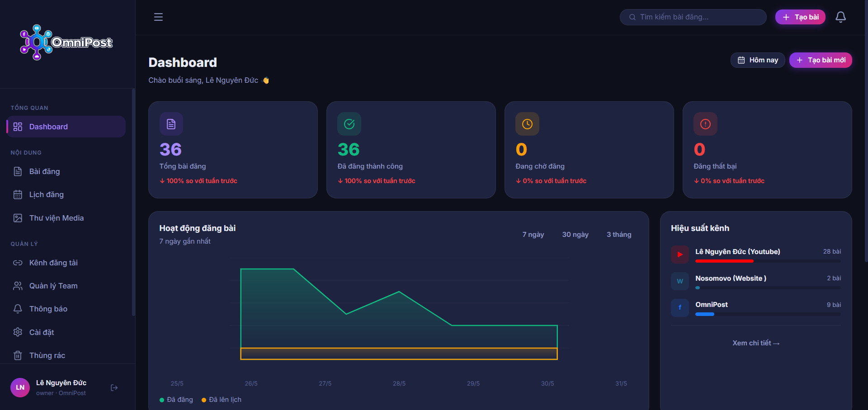Click the Youtube channel icon

pyautogui.click(x=680, y=254)
